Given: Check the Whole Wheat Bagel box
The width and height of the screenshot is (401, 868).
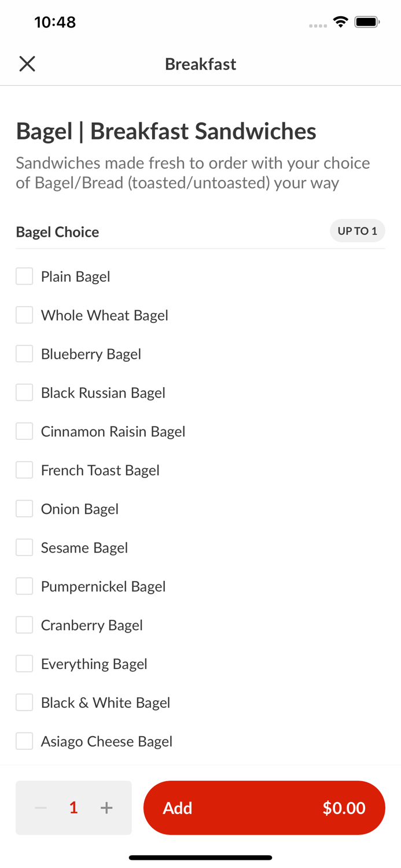Looking at the screenshot, I should point(24,315).
